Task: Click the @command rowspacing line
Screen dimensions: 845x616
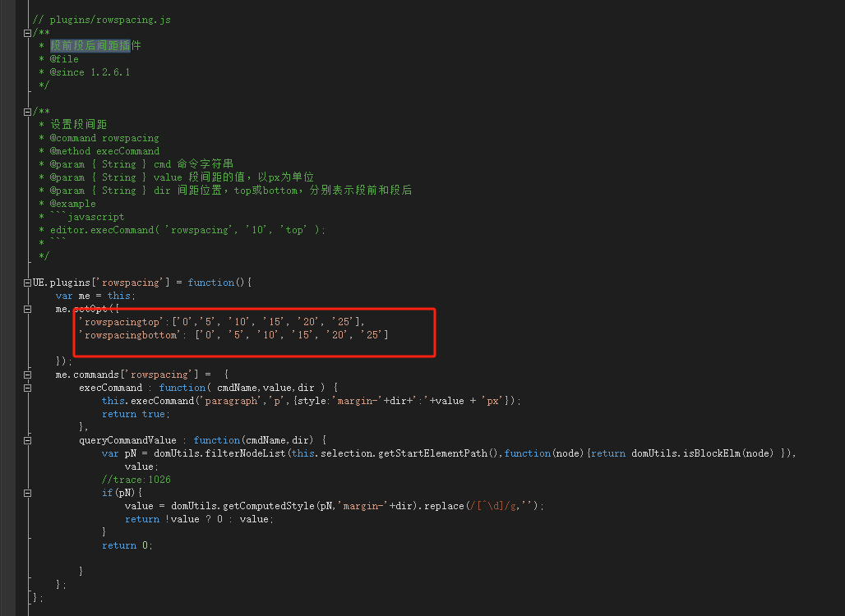Action: click(x=104, y=138)
